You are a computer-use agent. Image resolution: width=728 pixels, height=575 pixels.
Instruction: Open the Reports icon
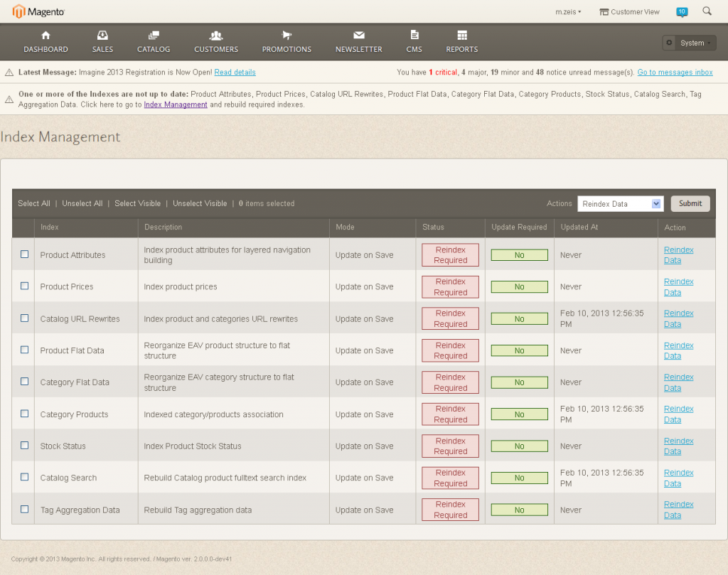[461, 36]
